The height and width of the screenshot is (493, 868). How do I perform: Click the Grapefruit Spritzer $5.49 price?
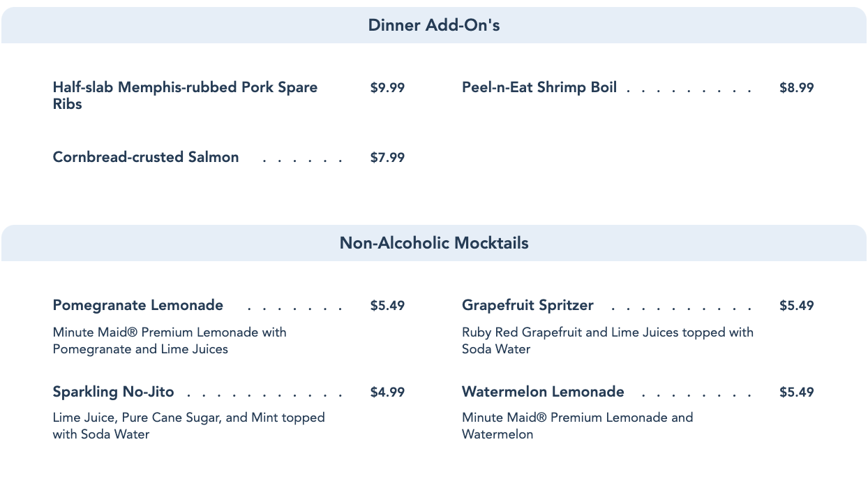click(796, 306)
